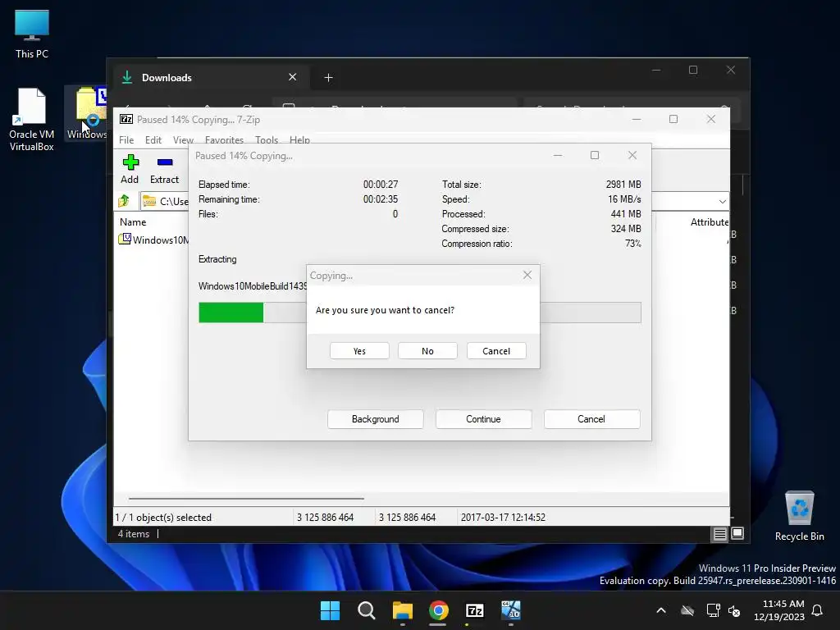Click the 7-Zip taskbar icon
This screenshot has width=840, height=630.
[x=475, y=610]
